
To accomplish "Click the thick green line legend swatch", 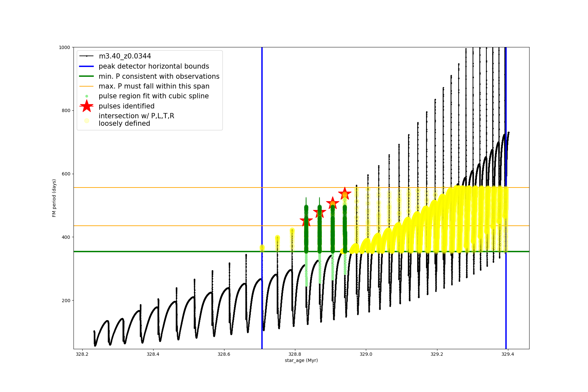I will pyautogui.click(x=87, y=76).
